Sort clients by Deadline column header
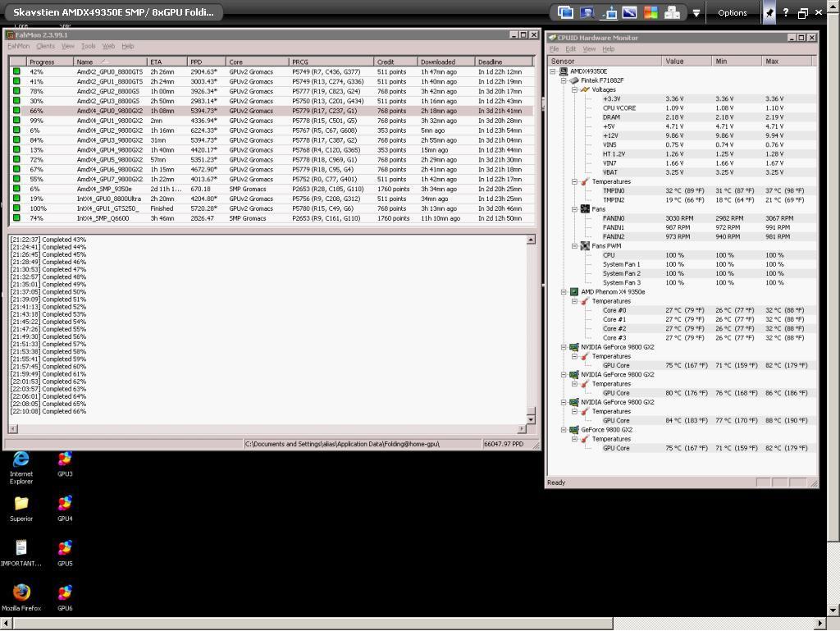This screenshot has width=840, height=631. (x=504, y=62)
